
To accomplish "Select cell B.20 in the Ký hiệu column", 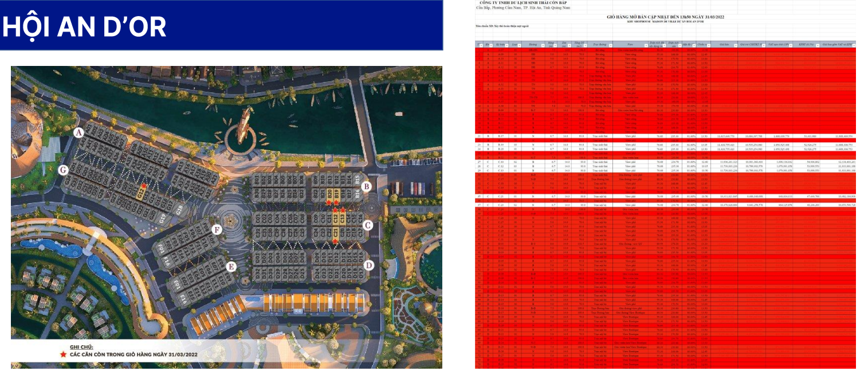I will pyautogui.click(x=501, y=149).
